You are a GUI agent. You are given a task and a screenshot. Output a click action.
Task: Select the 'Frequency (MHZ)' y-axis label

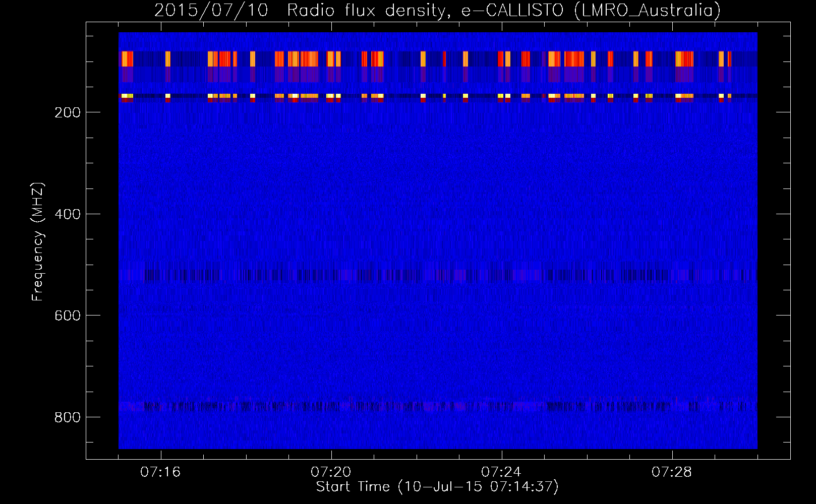click(38, 241)
